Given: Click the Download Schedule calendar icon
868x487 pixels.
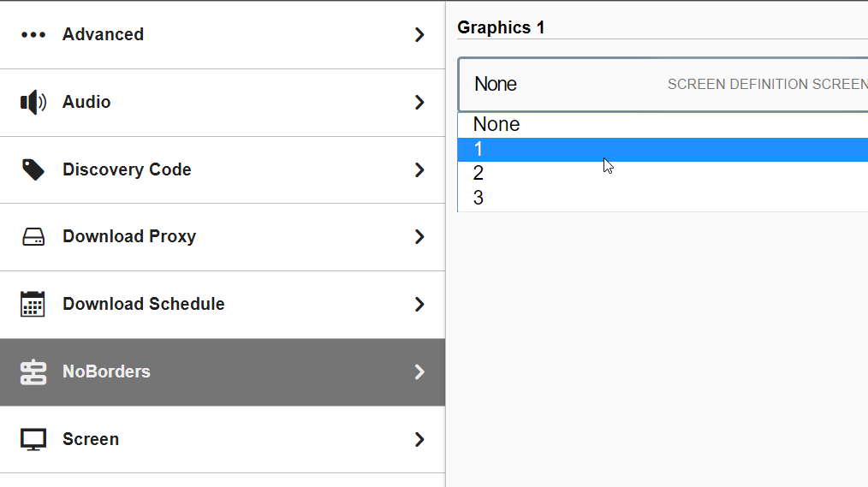Looking at the screenshot, I should pyautogui.click(x=33, y=304).
